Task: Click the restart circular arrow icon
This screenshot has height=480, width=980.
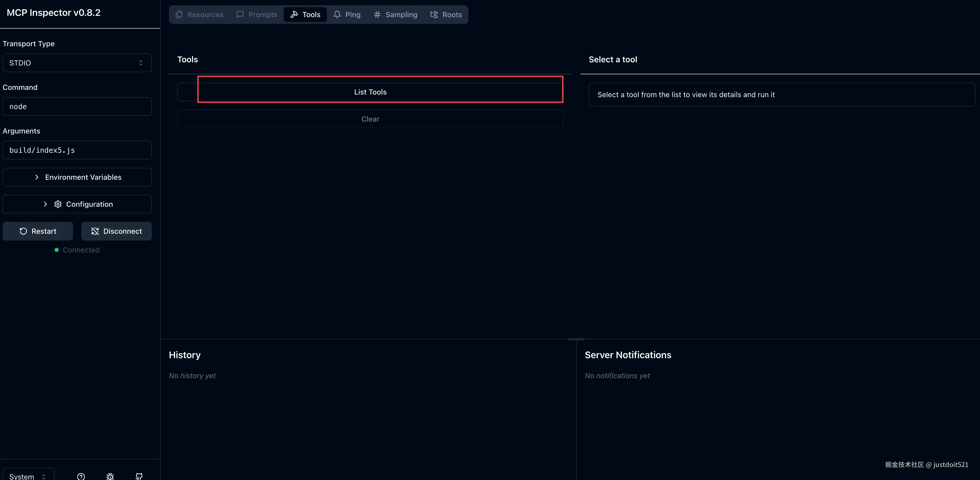Action: [x=23, y=231]
